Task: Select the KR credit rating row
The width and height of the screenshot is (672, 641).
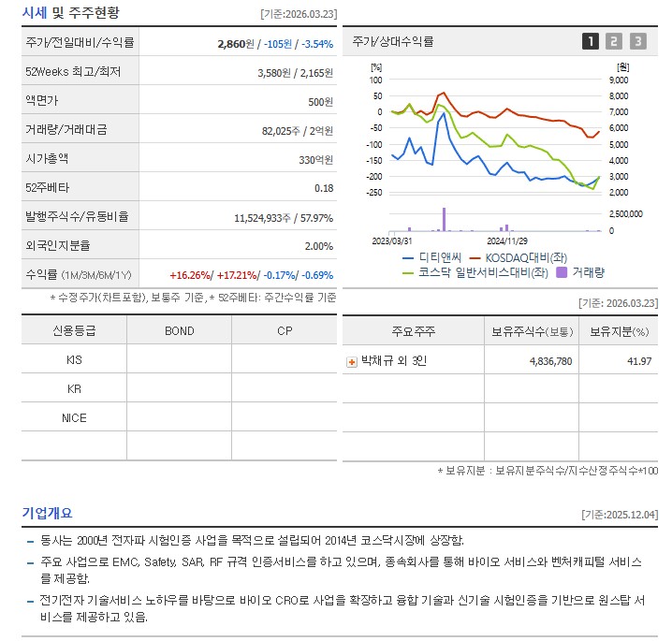Action: (179, 388)
